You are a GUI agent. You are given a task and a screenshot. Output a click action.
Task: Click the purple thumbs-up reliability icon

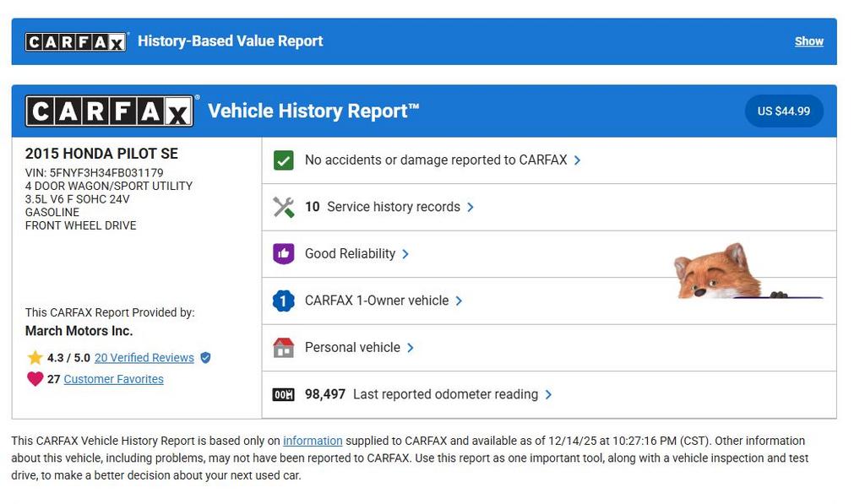pyautogui.click(x=284, y=253)
